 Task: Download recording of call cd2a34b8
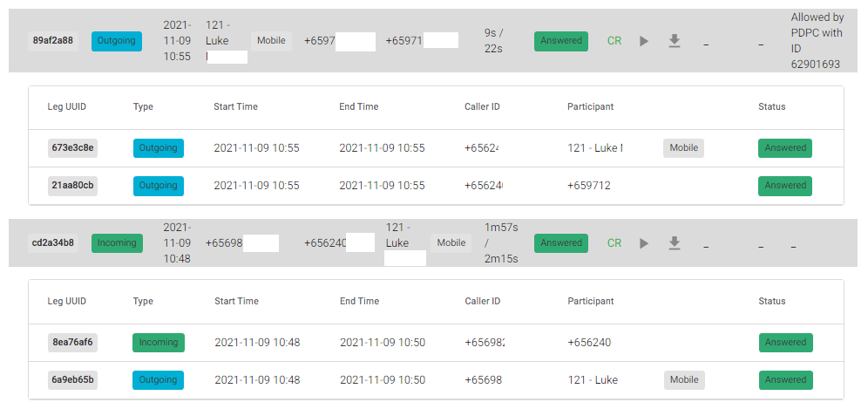click(674, 243)
